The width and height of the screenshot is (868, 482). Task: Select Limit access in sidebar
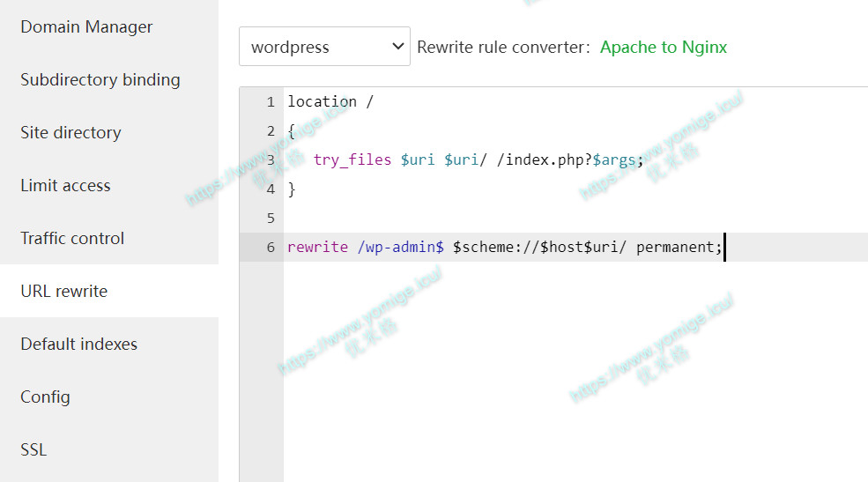click(x=65, y=186)
